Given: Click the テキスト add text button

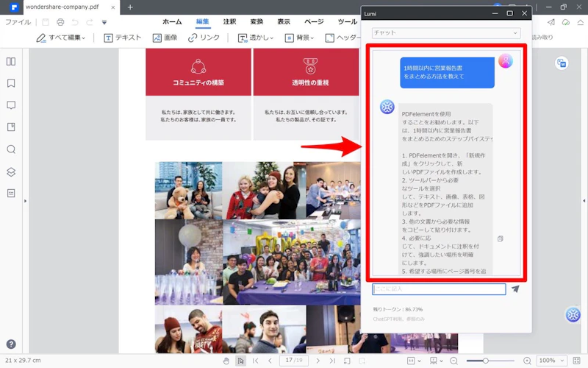Looking at the screenshot, I should coord(122,38).
